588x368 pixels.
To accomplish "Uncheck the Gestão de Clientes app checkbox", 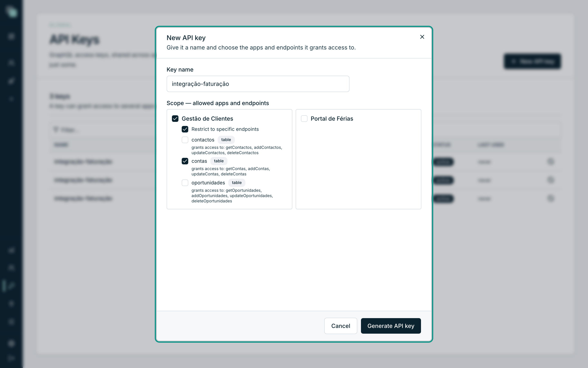I will [175, 119].
